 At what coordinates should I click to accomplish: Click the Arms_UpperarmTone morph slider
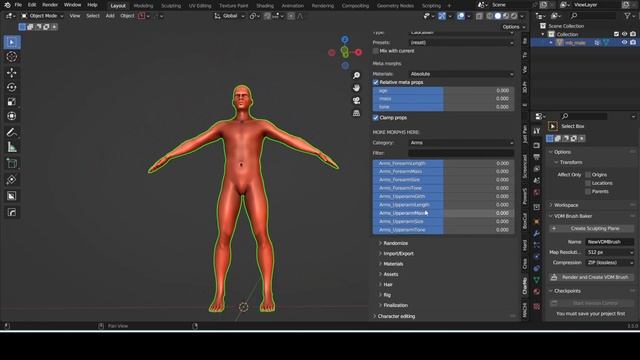click(x=443, y=230)
